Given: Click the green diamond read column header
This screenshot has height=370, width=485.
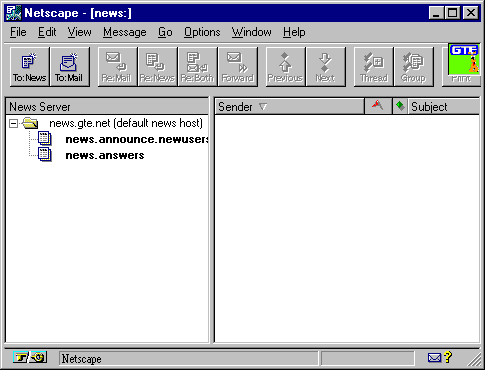Looking at the screenshot, I should (400, 107).
